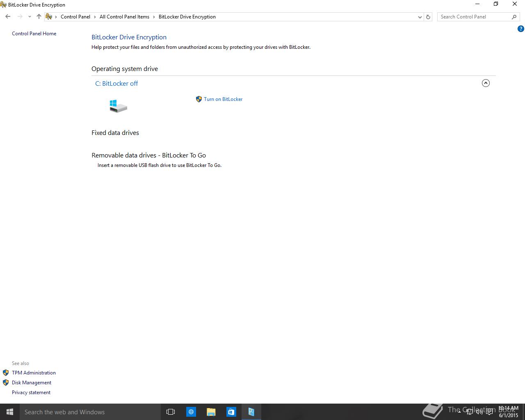The width and height of the screenshot is (525, 420).
Task: Select All Control Panel Items breadcrumb
Action: [124, 17]
